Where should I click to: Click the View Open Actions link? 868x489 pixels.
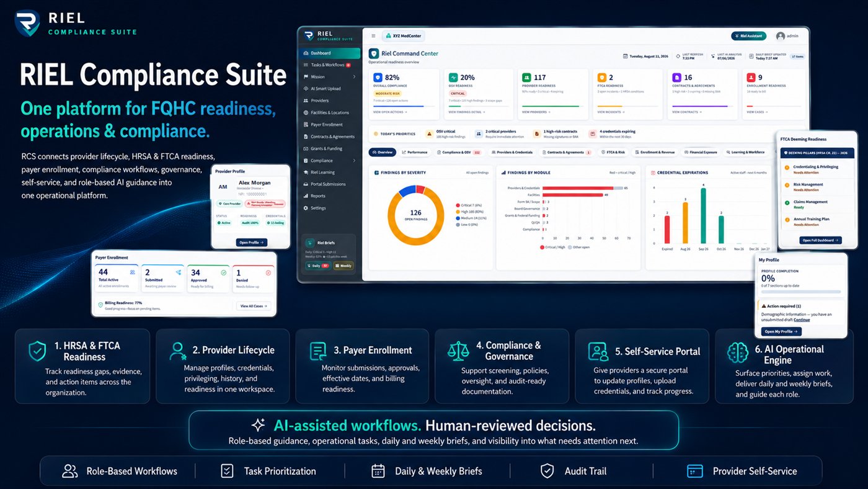click(389, 112)
